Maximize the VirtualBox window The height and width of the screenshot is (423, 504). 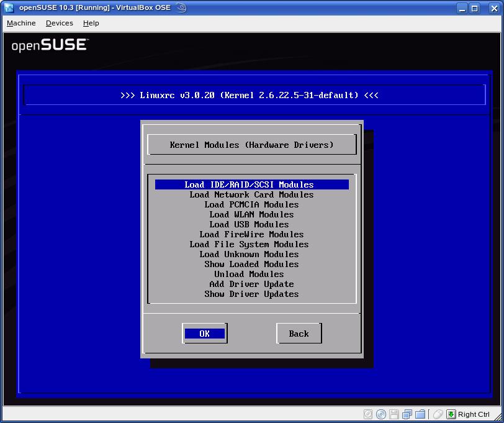click(x=474, y=8)
